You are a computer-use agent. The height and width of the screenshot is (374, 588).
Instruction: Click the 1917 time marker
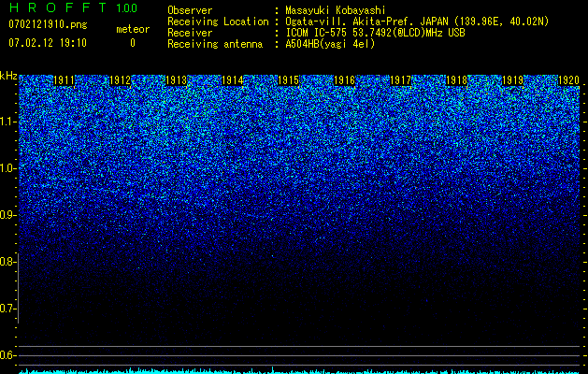tap(401, 80)
